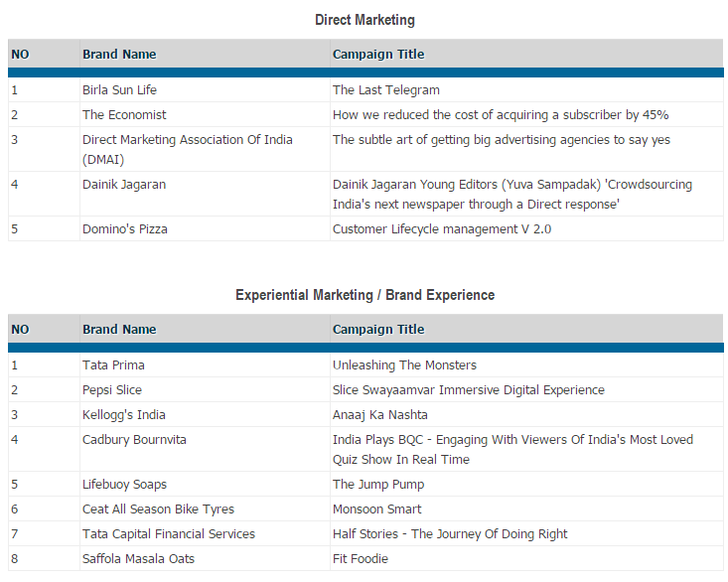Select The Economist brand name
Viewport: 728px width, 582px height.
tap(124, 115)
